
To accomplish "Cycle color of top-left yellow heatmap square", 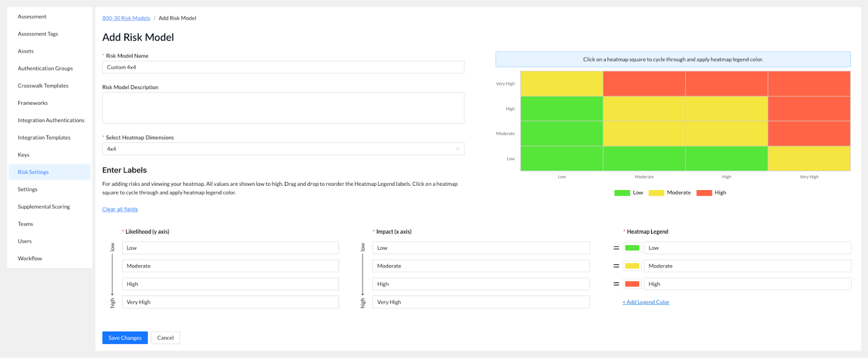I will pos(561,84).
